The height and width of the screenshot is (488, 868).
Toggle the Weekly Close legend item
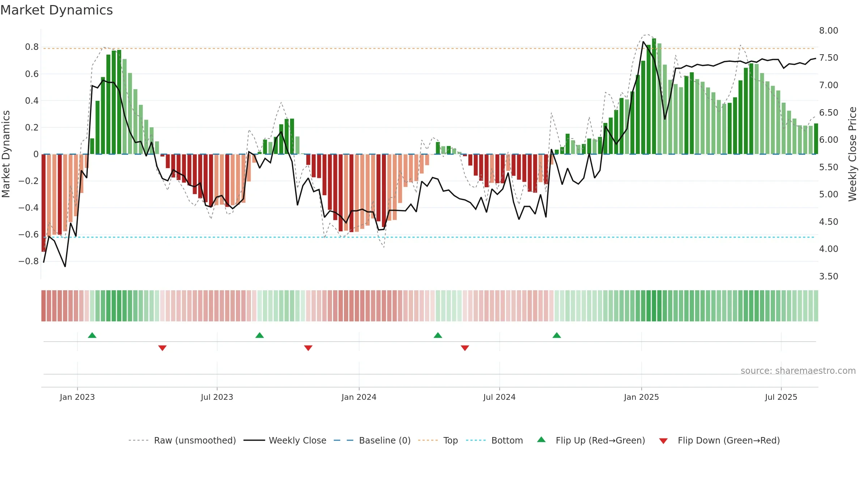[x=285, y=440]
